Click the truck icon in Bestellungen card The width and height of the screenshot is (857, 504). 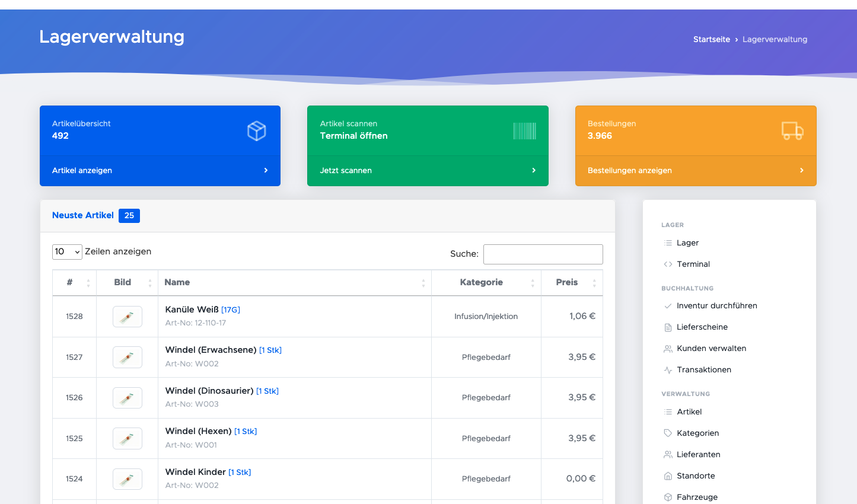[792, 130]
